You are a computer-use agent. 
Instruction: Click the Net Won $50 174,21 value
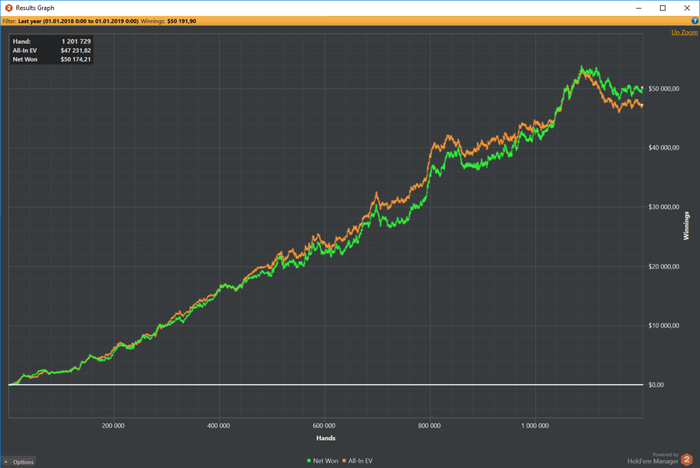[76, 59]
